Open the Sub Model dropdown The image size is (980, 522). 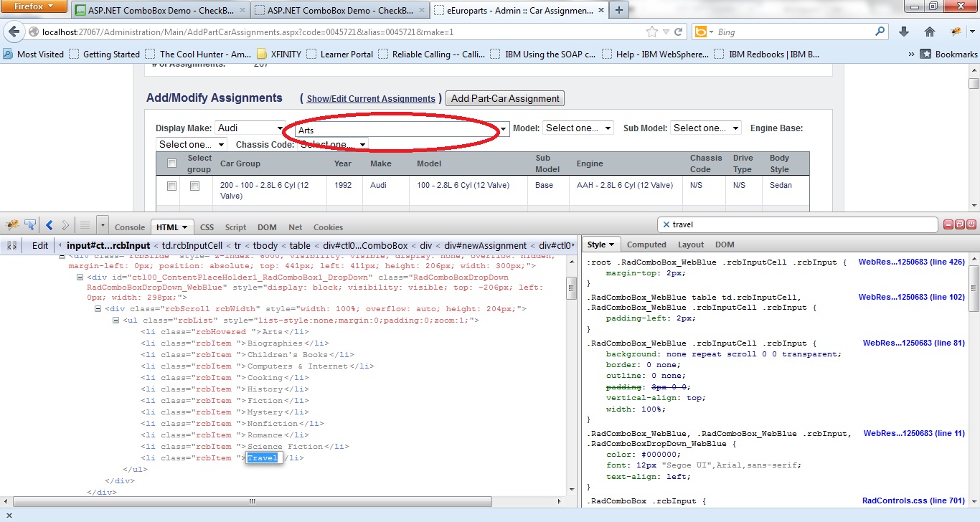coord(706,128)
